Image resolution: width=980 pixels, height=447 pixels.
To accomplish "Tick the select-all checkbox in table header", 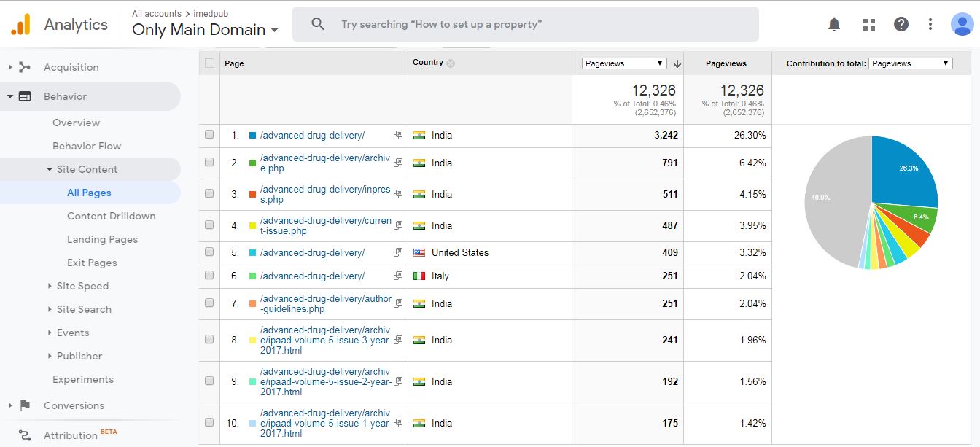I will click(210, 63).
